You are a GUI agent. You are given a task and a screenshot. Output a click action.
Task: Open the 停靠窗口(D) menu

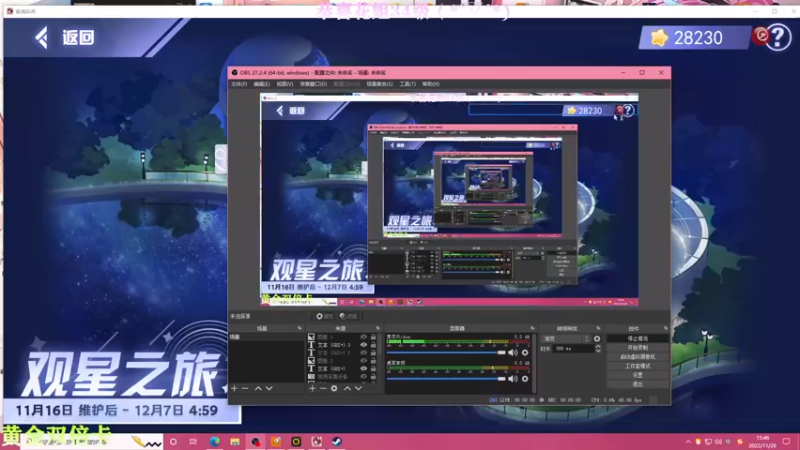point(313,84)
